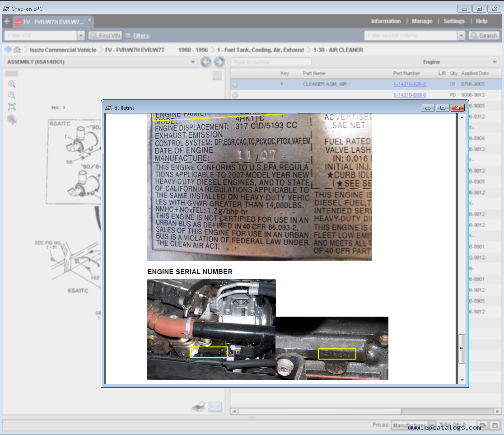The height and width of the screenshot is (435, 504).
Task: Sort by Part Name column header
Action: tap(314, 73)
